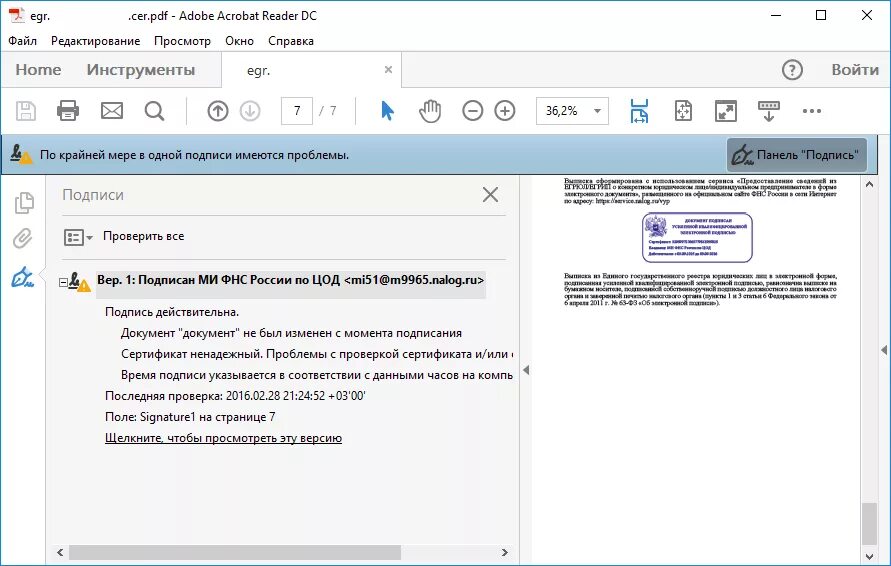Image resolution: width=891 pixels, height=566 pixels.
Task: Click scroll right arrow in signatures panel
Action: [504, 552]
